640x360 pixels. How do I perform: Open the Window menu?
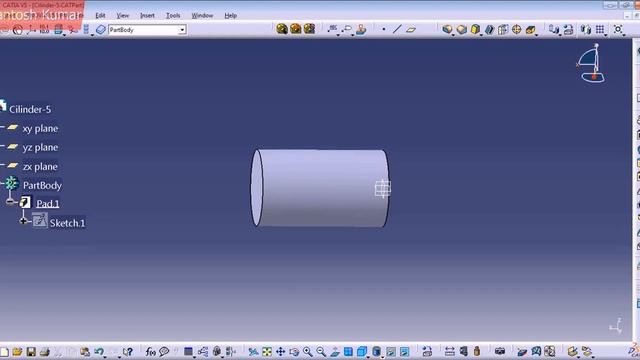pyautogui.click(x=202, y=16)
